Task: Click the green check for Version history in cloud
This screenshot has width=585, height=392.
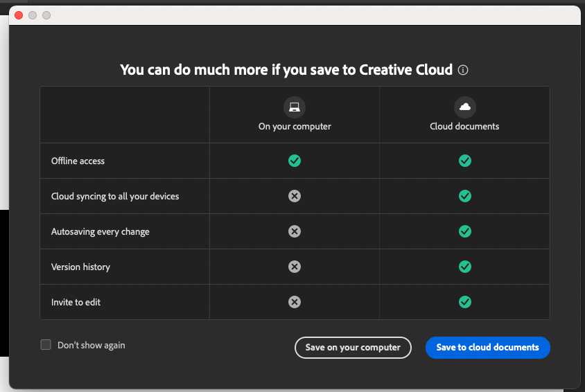Action: coord(465,267)
